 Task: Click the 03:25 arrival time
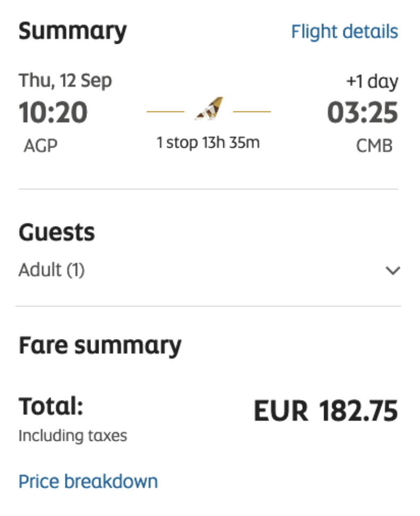pos(362,112)
